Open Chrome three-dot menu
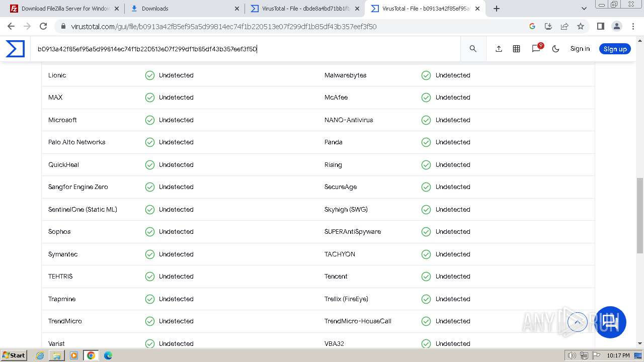The height and width of the screenshot is (362, 644). (x=632, y=26)
